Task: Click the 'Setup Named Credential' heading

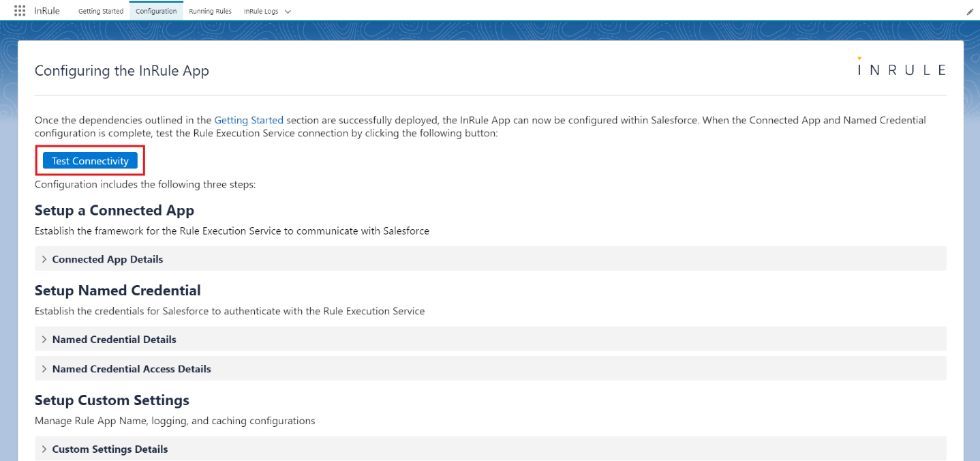Action: click(x=118, y=290)
